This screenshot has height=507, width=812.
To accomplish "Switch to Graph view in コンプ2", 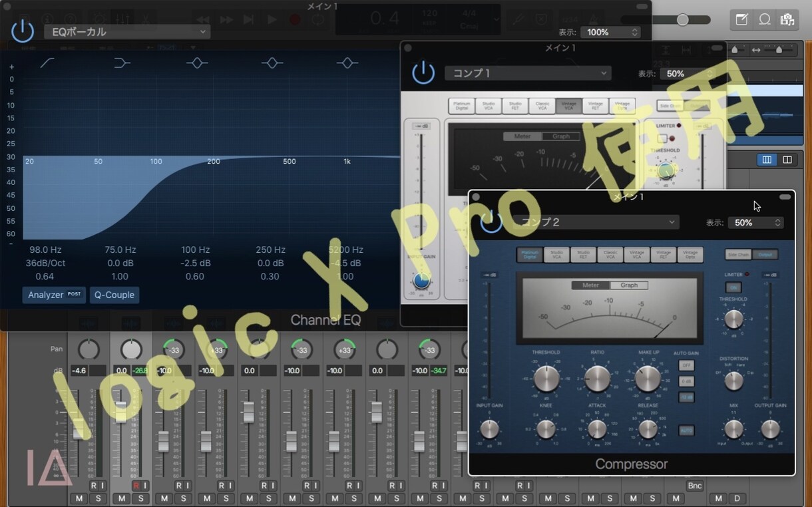I will pos(629,285).
